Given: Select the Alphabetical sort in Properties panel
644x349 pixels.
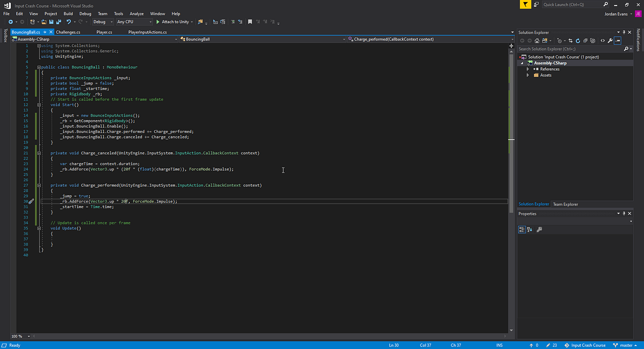Looking at the screenshot, I should pyautogui.click(x=530, y=229).
